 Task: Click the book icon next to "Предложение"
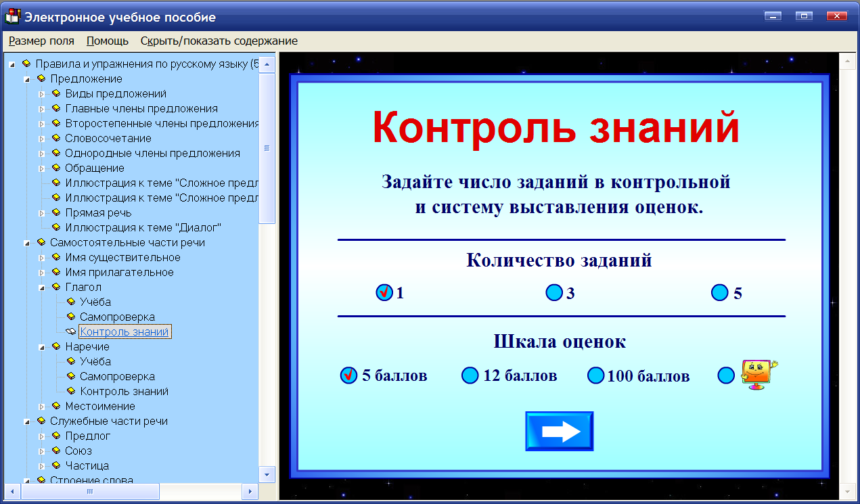tap(42, 78)
